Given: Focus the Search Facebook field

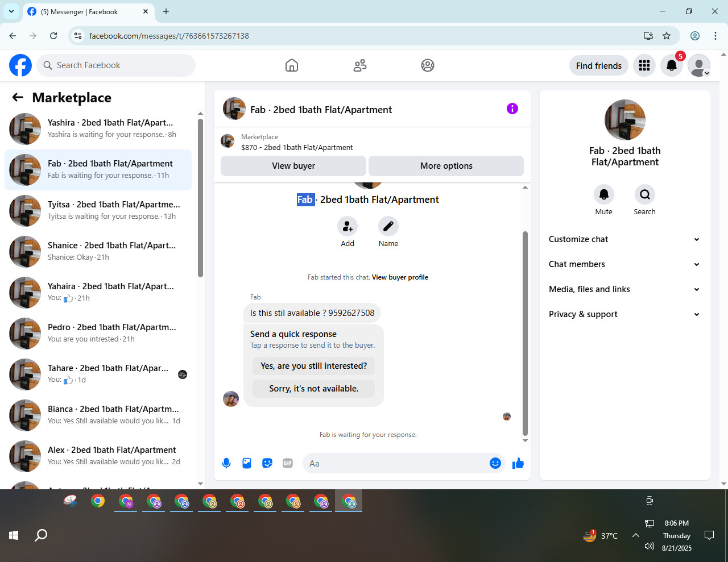Looking at the screenshot, I should point(116,65).
